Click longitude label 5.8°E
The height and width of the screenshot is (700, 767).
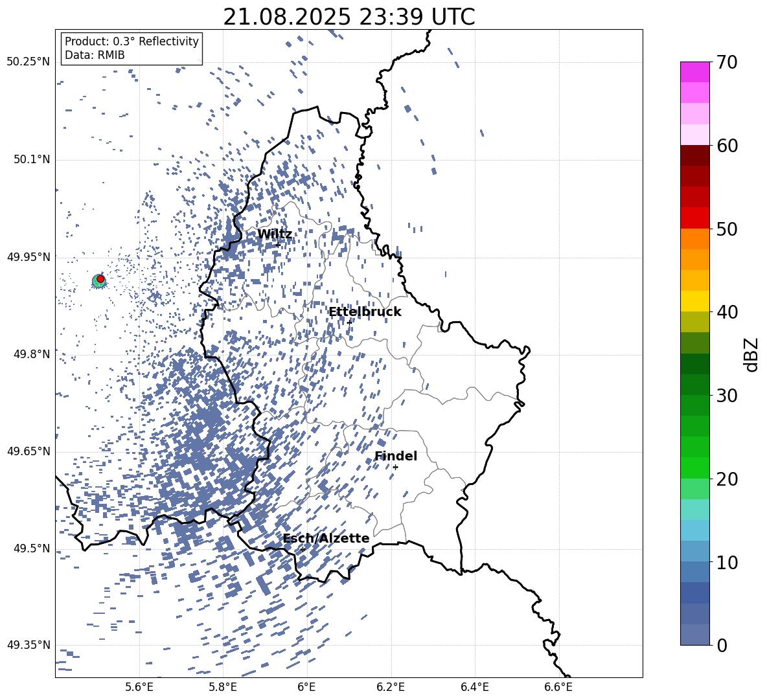pyautogui.click(x=223, y=687)
